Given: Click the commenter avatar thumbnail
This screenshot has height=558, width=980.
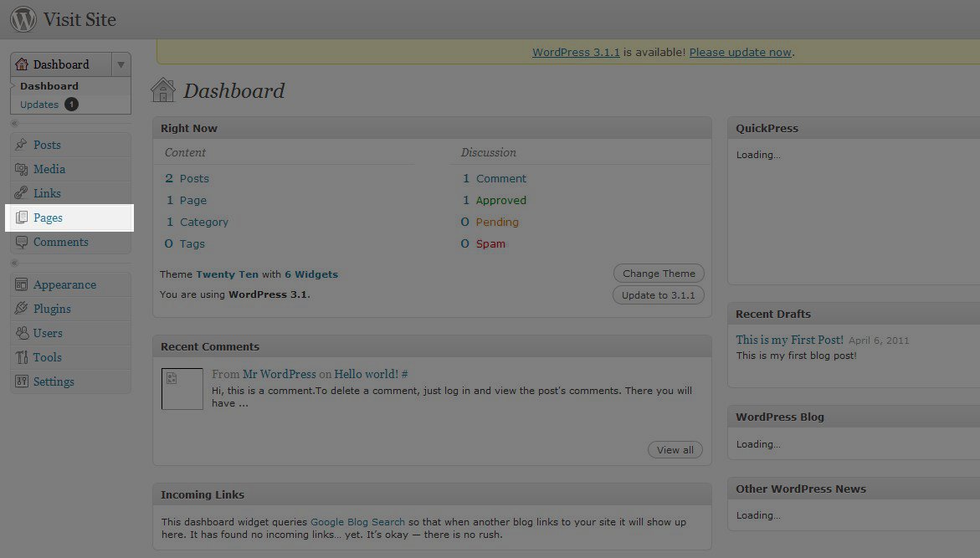Looking at the screenshot, I should (x=182, y=389).
